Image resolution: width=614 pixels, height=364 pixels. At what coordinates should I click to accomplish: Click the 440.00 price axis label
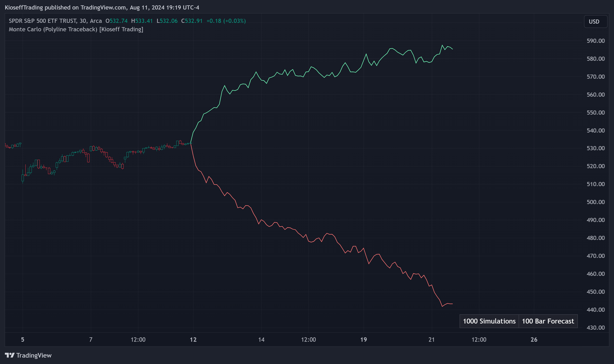596,310
